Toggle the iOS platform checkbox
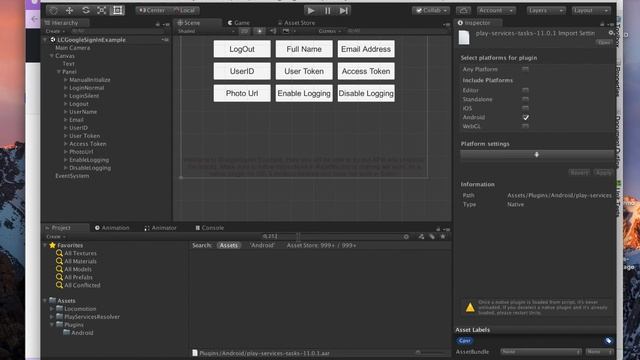 526,108
